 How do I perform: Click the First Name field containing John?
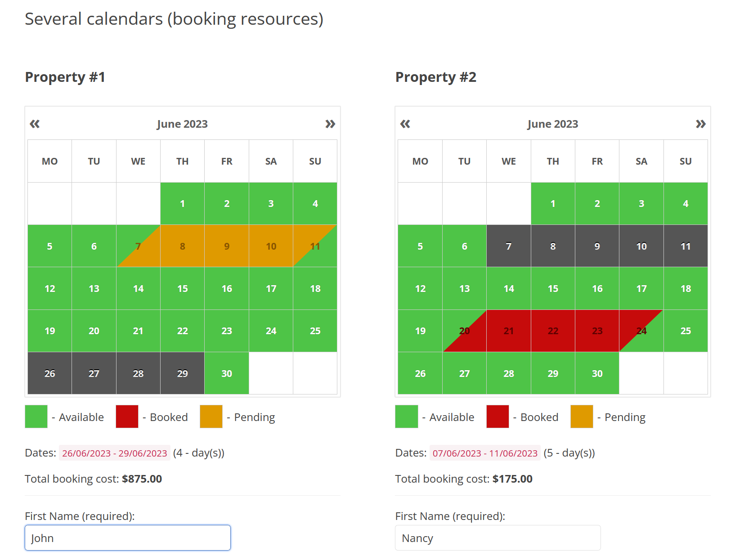[x=128, y=538]
